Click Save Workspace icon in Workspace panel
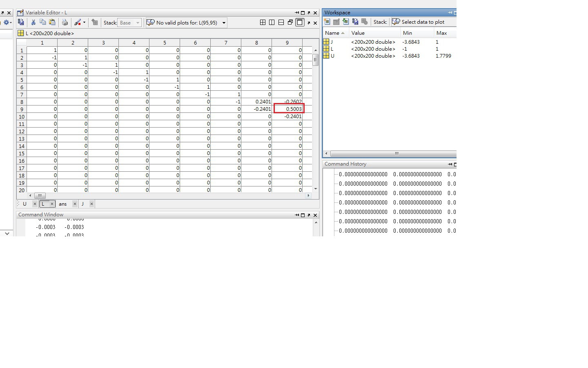Screen dimensions: 588x368 tap(355, 22)
